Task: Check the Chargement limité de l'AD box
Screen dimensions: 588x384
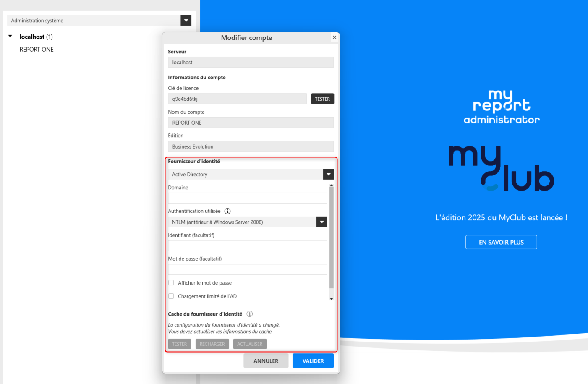Action: click(171, 296)
